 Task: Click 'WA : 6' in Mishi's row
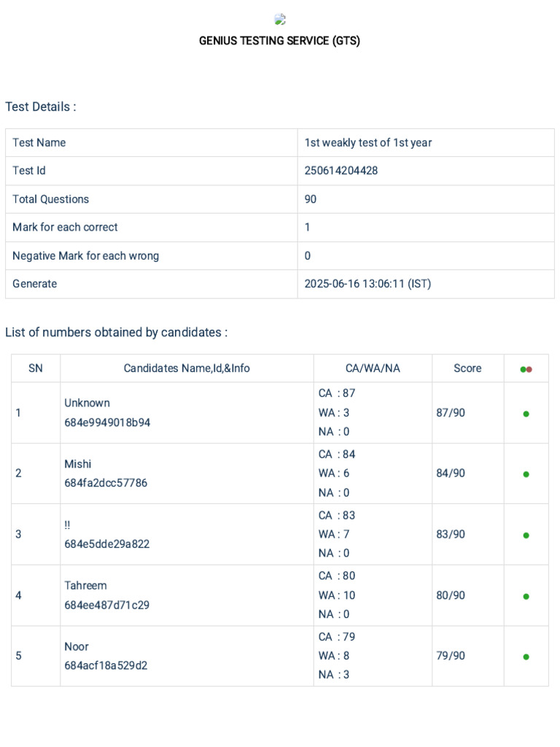coord(334,473)
